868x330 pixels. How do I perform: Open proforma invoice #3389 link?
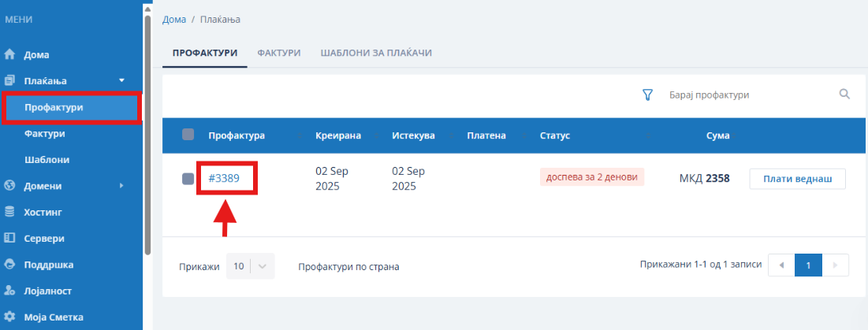click(224, 178)
